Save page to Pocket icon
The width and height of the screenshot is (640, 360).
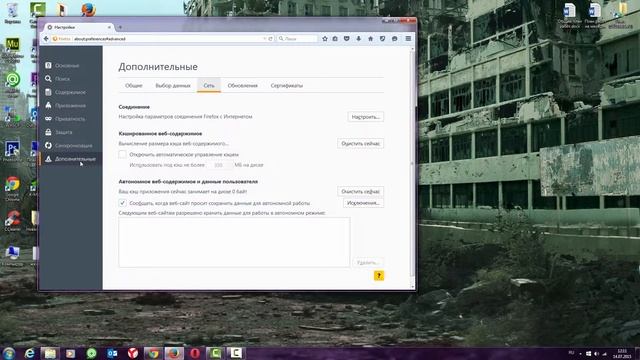pos(347,39)
